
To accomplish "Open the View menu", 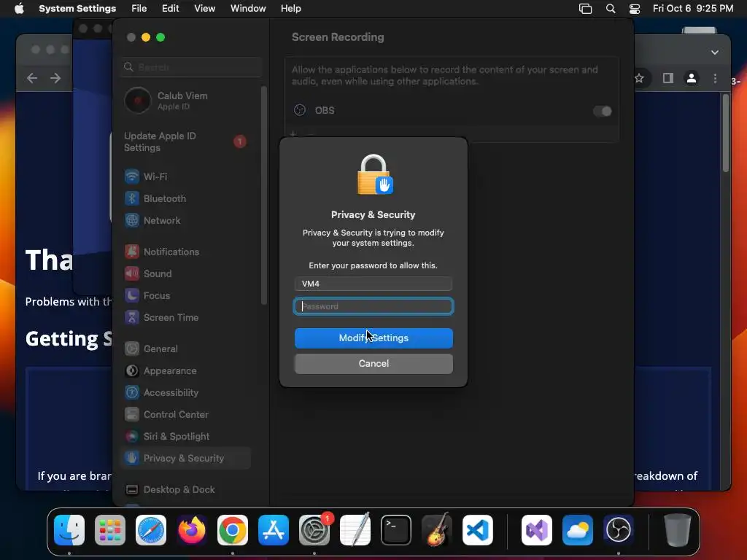I will click(205, 9).
